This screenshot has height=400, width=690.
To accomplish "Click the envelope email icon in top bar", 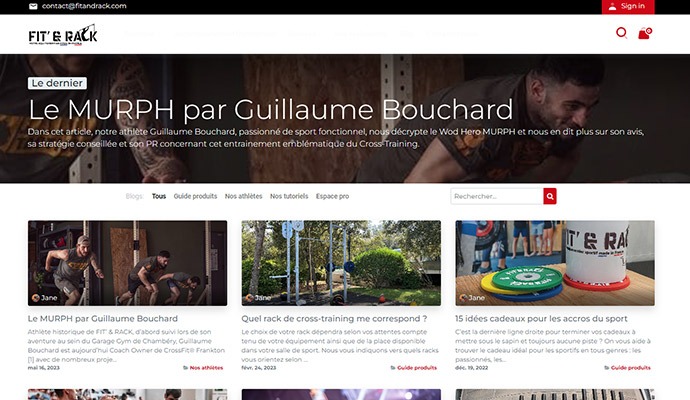I will coord(33,6).
